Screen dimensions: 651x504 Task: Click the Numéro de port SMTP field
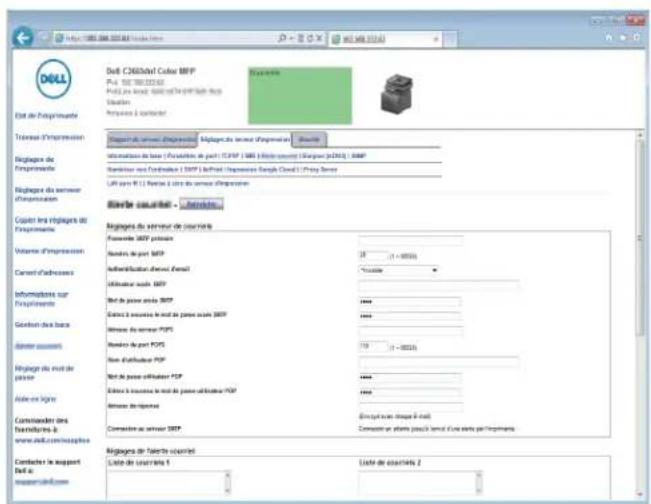pos(373,255)
